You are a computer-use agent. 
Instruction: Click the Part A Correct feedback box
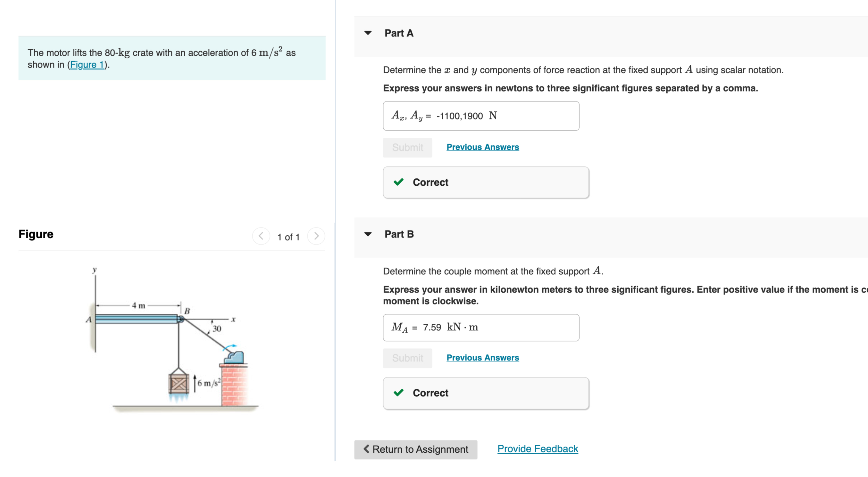(x=486, y=182)
